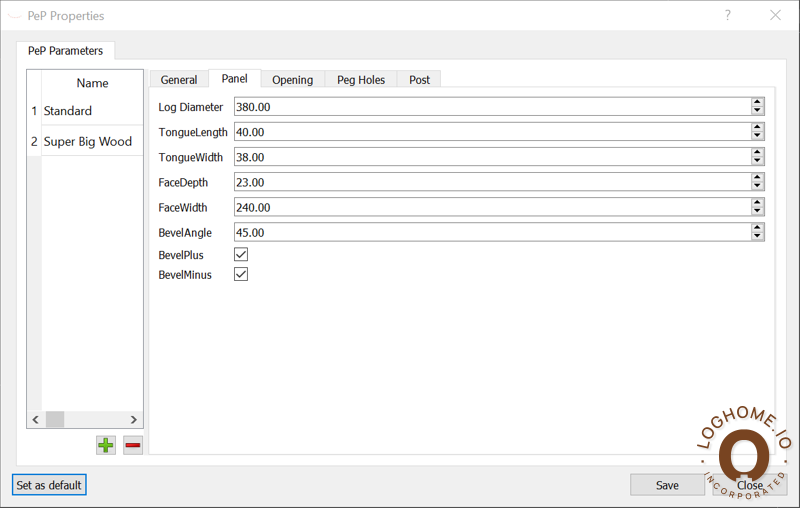Click the name list horizontal scrollbar thumb
This screenshot has height=508, width=800.
[x=55, y=419]
